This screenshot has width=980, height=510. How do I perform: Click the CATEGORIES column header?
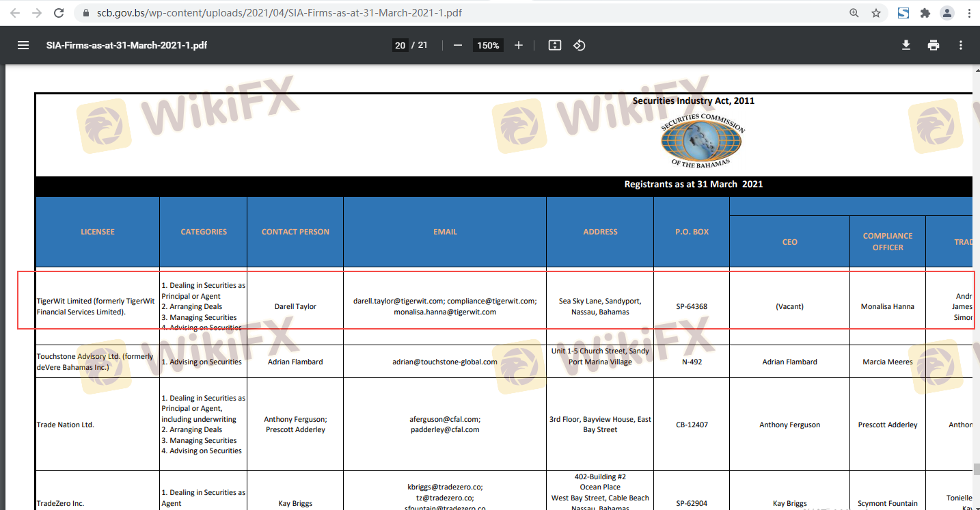point(204,232)
